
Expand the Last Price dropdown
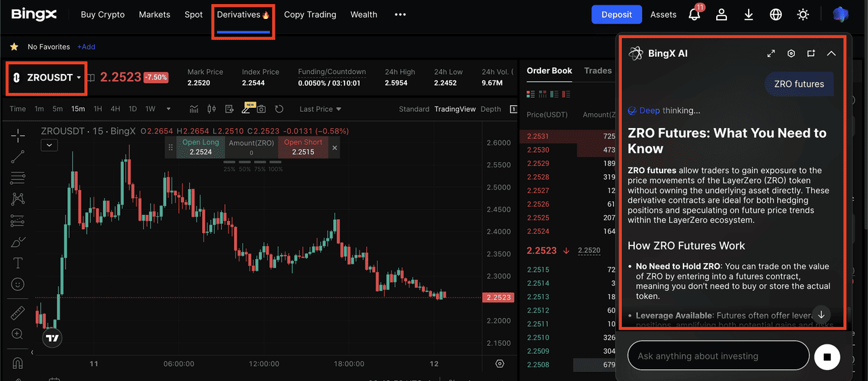[x=320, y=109]
